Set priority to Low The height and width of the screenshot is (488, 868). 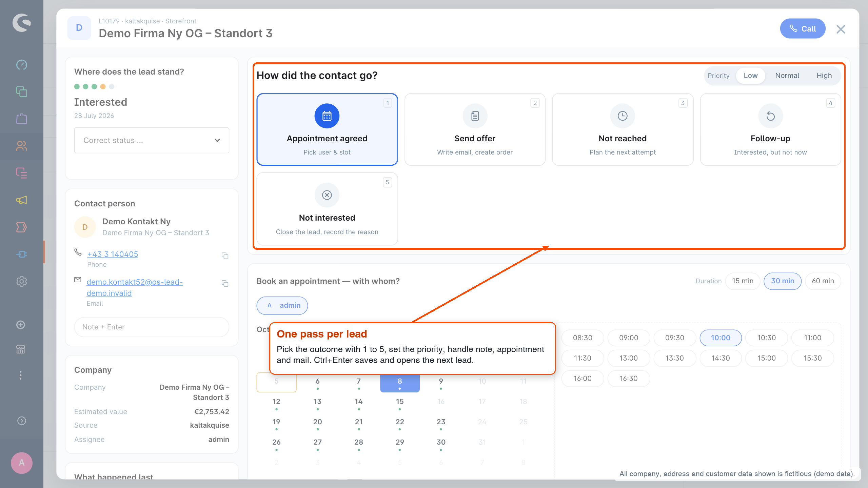pos(750,76)
